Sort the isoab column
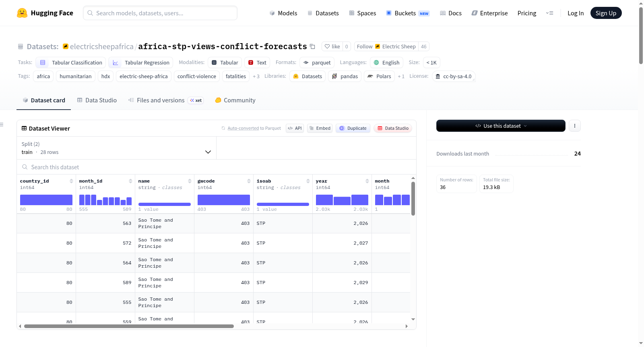The width and height of the screenshot is (644, 347). tap(308, 181)
